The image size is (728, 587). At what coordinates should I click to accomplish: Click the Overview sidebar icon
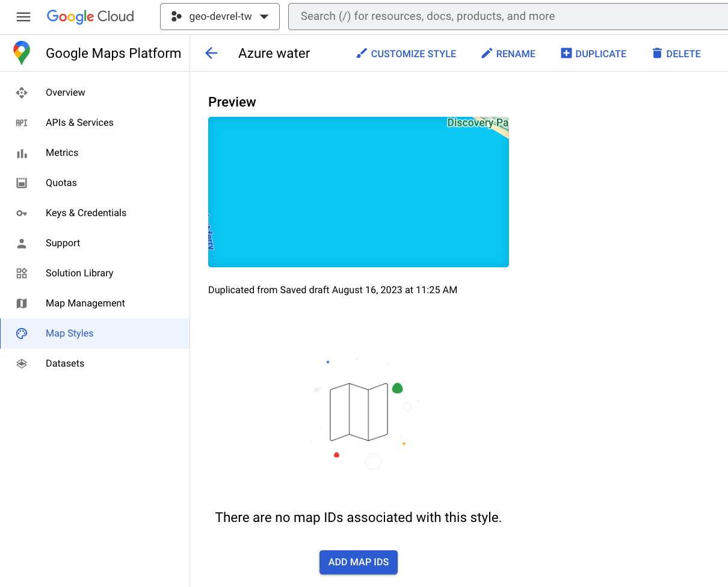click(x=22, y=92)
